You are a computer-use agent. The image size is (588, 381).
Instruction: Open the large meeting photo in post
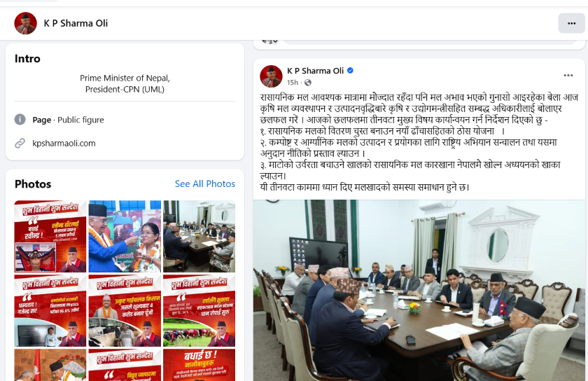point(419,291)
